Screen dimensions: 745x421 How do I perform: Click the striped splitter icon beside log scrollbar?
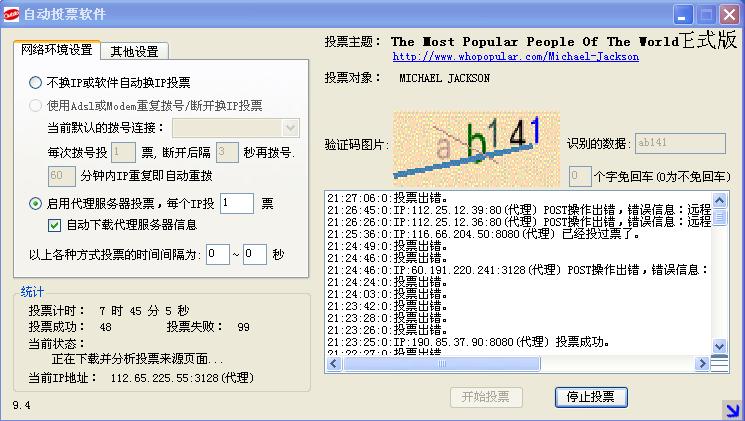(720, 364)
